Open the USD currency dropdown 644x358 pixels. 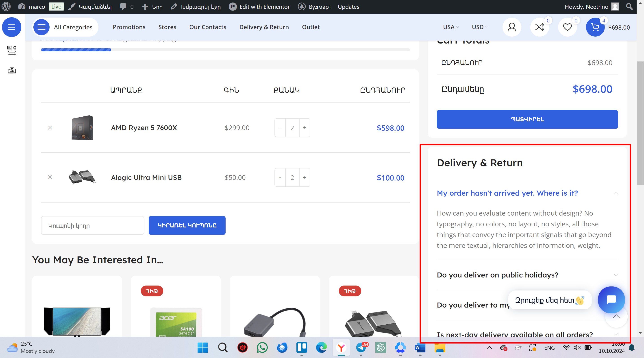coord(480,27)
